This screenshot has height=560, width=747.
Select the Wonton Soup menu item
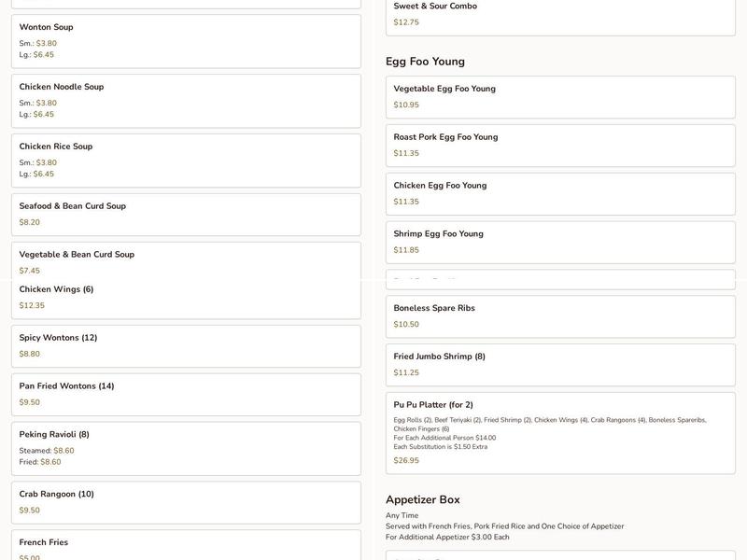186,41
